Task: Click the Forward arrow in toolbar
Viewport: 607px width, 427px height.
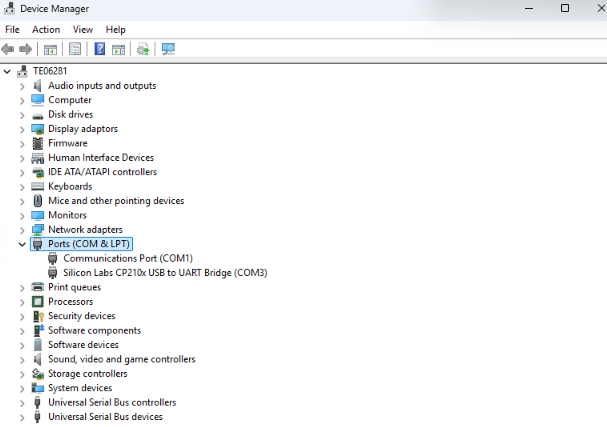Action: [26, 49]
